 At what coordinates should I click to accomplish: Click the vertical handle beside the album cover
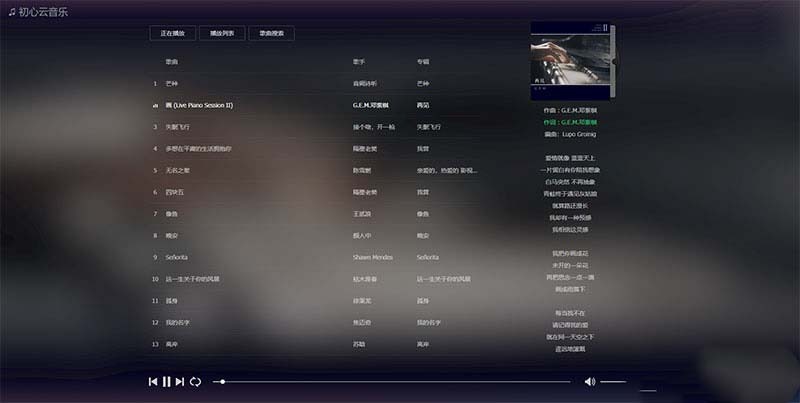tap(613, 61)
